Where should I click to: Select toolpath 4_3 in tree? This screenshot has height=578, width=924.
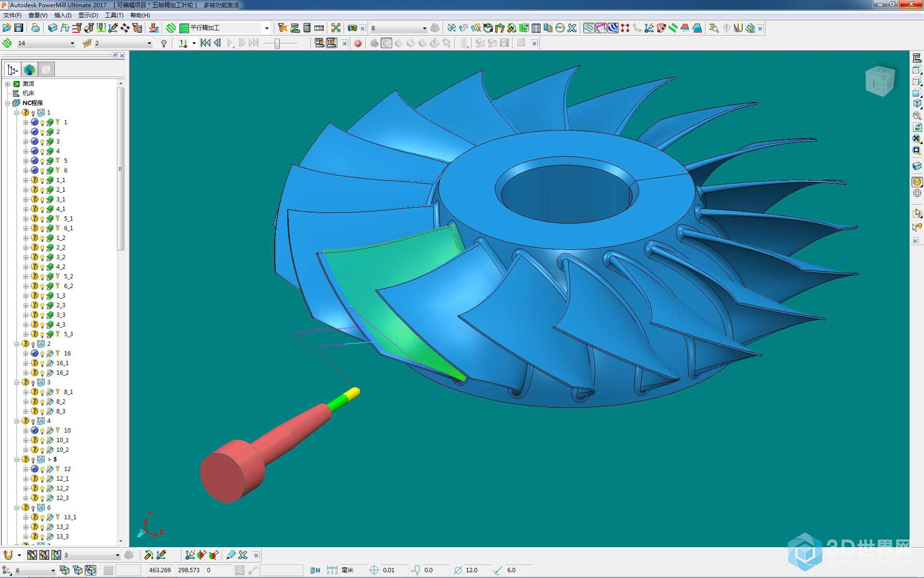pos(61,325)
